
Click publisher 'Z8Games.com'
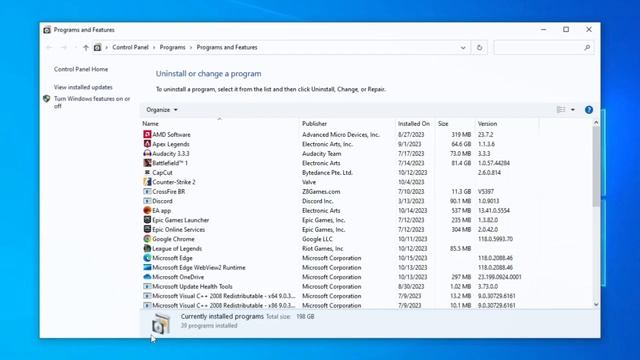click(x=321, y=191)
